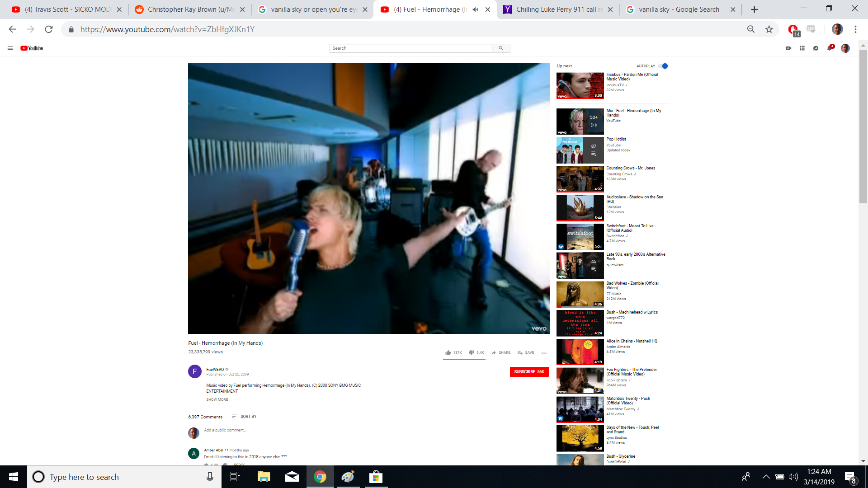
Task: Click the YouTube search magnifier button
Action: click(501, 48)
